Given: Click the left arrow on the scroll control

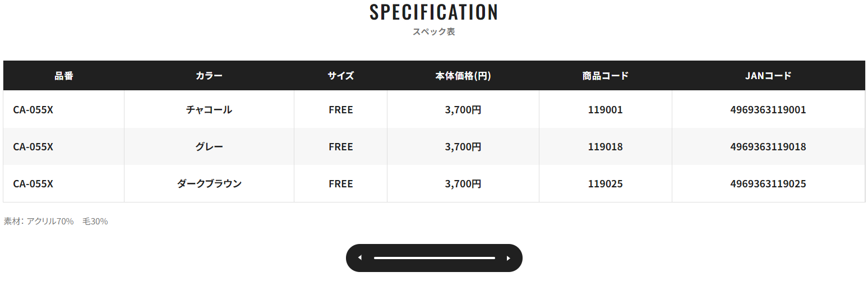Looking at the screenshot, I should coord(360,258).
